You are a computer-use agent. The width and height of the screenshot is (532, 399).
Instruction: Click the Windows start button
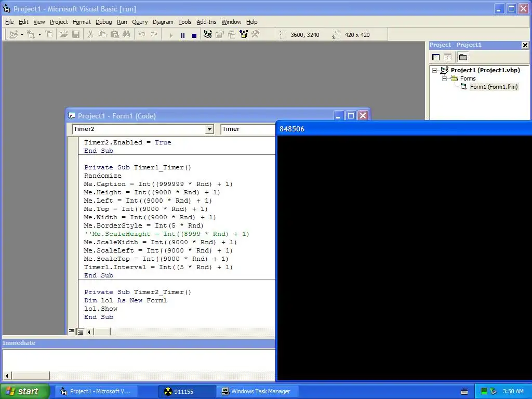[x=25, y=391]
